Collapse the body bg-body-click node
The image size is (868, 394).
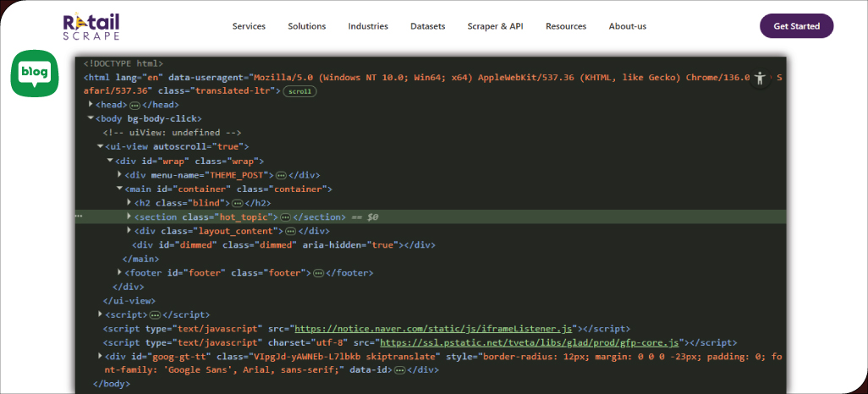91,118
